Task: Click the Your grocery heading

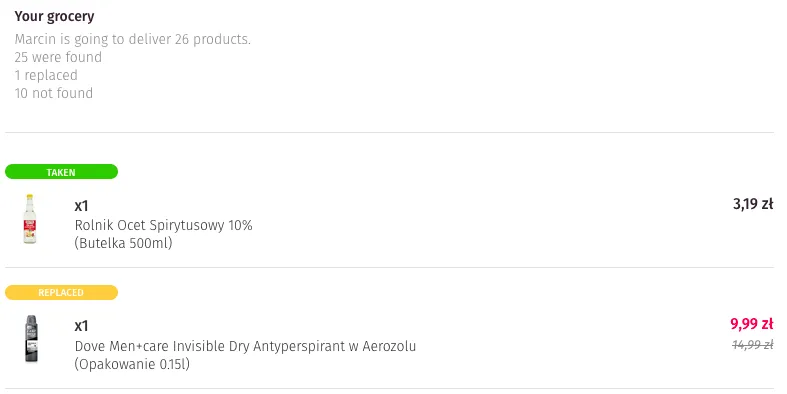Action: point(54,16)
